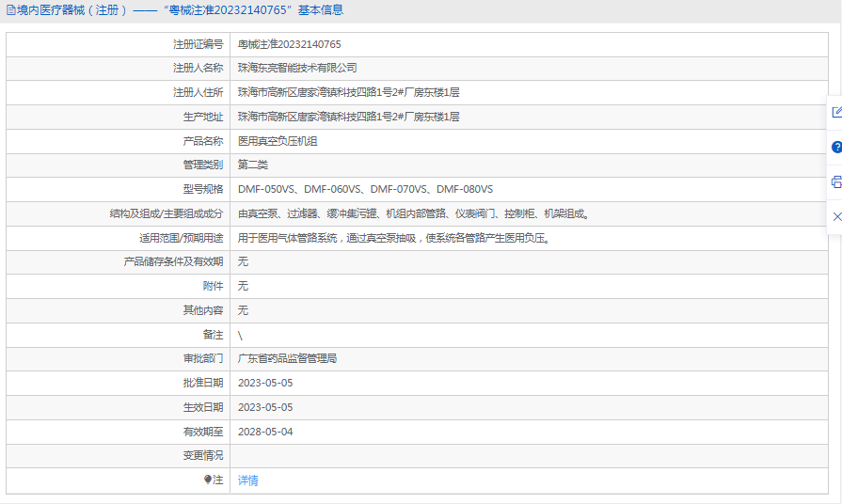
Task: Click the 注册人住所 field label
Action: tap(198, 92)
